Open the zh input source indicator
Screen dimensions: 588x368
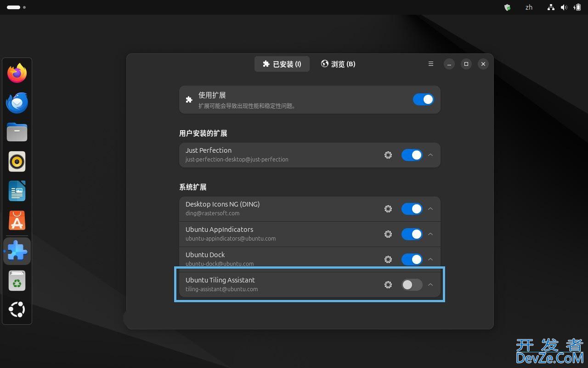point(529,7)
